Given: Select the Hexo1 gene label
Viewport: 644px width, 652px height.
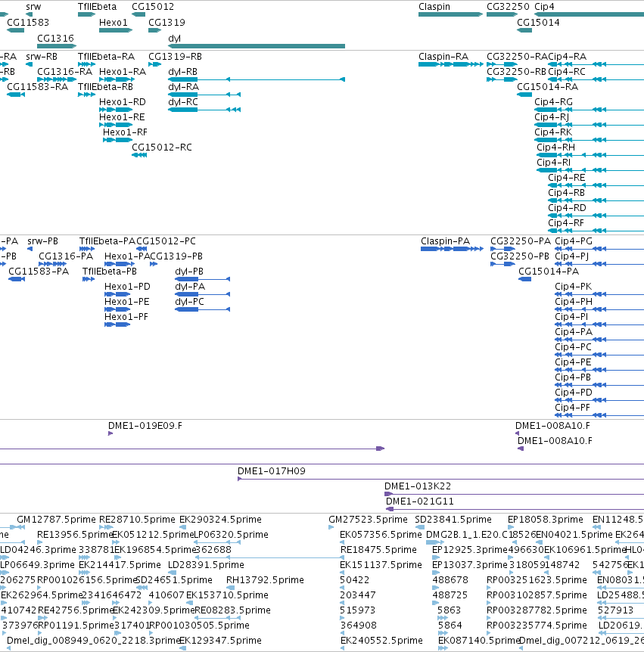Looking at the screenshot, I should (114, 23).
